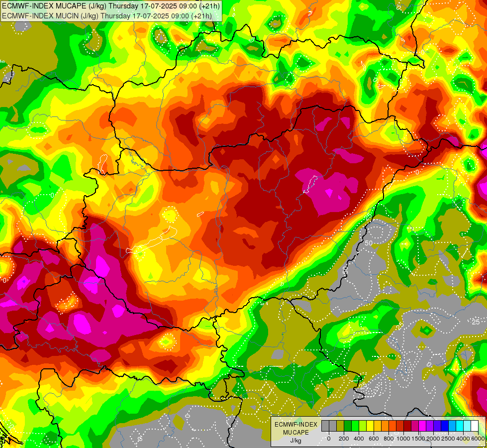Select the pure yellow legend swatch
Viewport: 487px width, 448px height.
click(x=370, y=426)
